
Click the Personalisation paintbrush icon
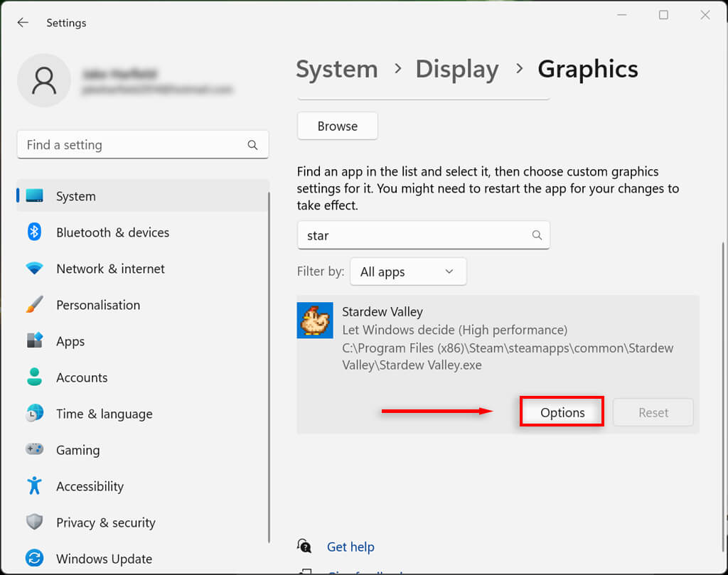click(x=34, y=305)
